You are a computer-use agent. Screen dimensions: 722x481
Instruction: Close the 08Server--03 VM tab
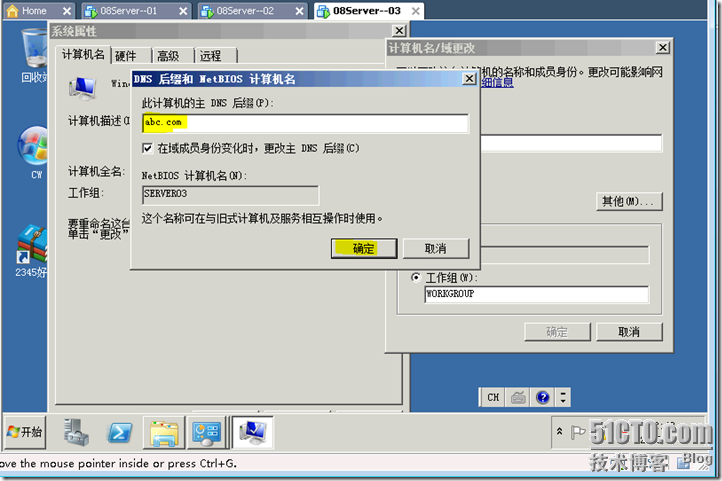(415, 11)
